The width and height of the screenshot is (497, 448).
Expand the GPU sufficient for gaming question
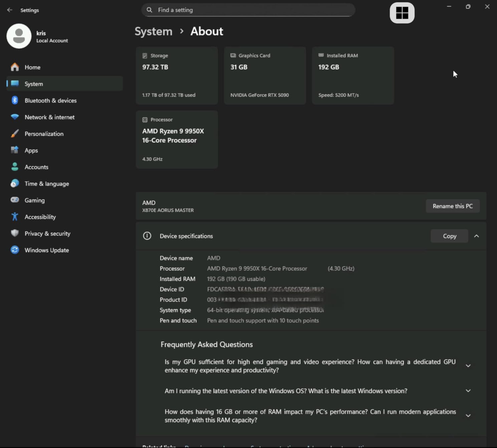(468, 366)
